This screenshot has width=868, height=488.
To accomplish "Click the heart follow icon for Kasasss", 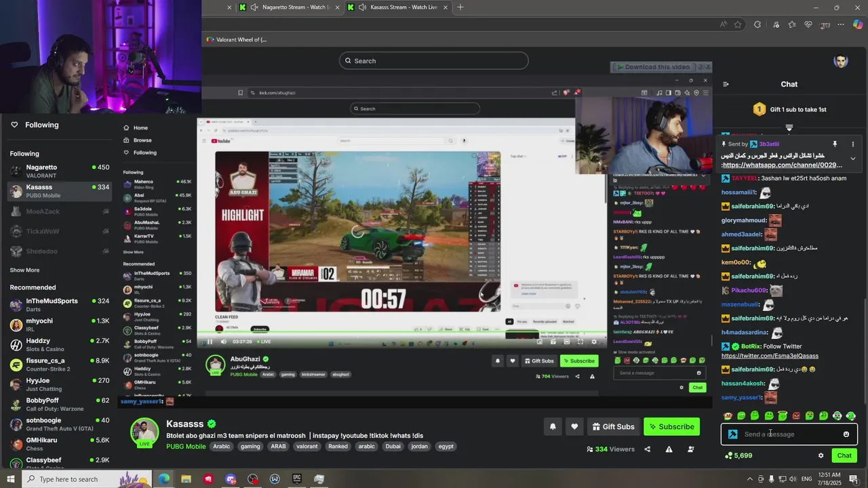I will pyautogui.click(x=574, y=426).
